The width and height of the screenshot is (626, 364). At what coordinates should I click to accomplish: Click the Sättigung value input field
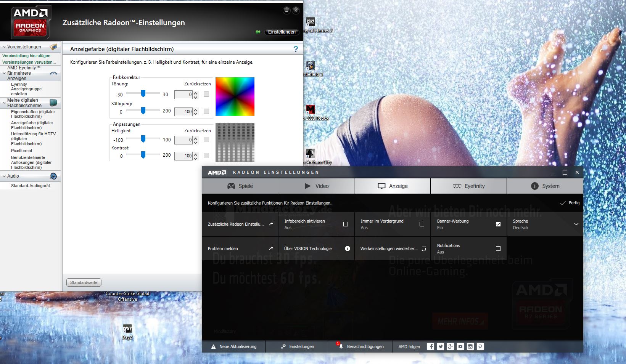tap(183, 112)
